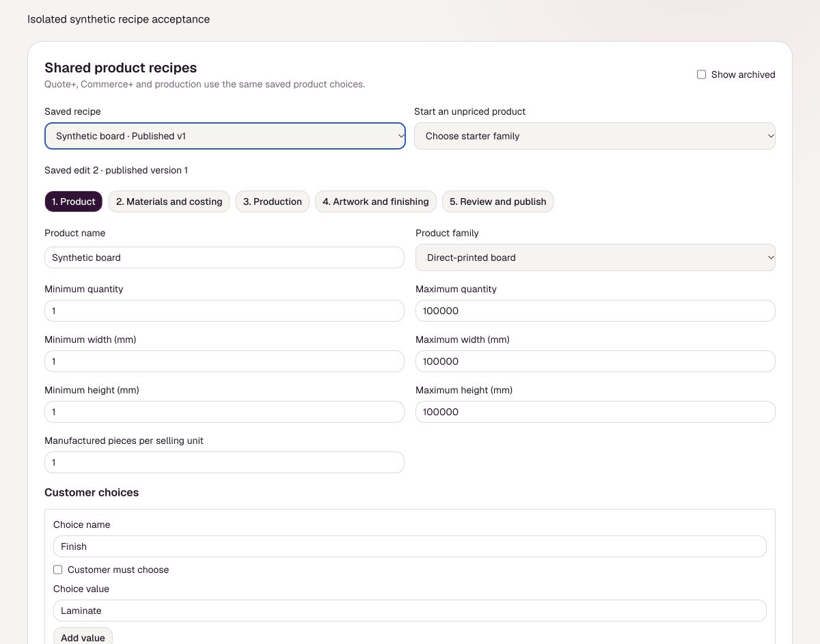Viewport: 820px width, 644px height.
Task: Click Manufactured pieces per selling unit field
Action: click(x=224, y=462)
